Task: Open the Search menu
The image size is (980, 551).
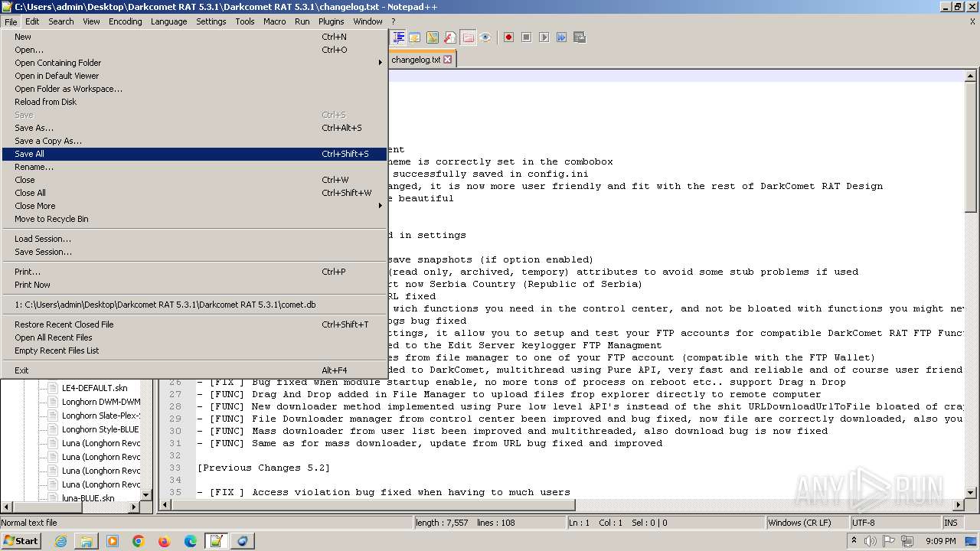Action: [61, 21]
